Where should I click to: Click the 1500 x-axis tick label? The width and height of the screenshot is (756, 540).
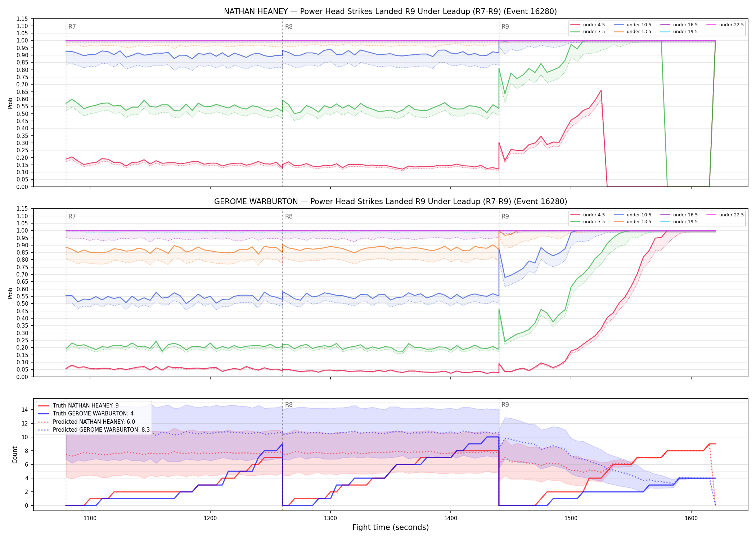coord(571,518)
